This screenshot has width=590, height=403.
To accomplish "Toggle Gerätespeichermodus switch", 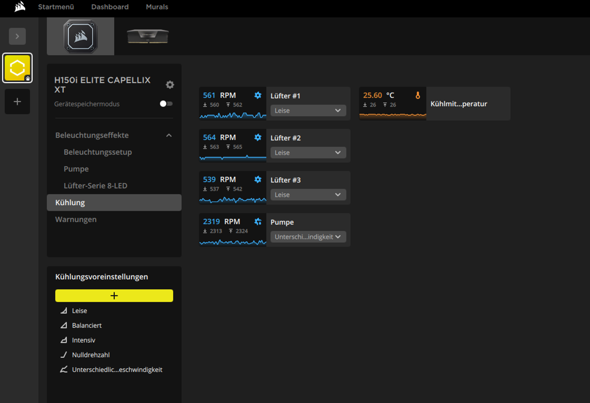I will tap(166, 103).
